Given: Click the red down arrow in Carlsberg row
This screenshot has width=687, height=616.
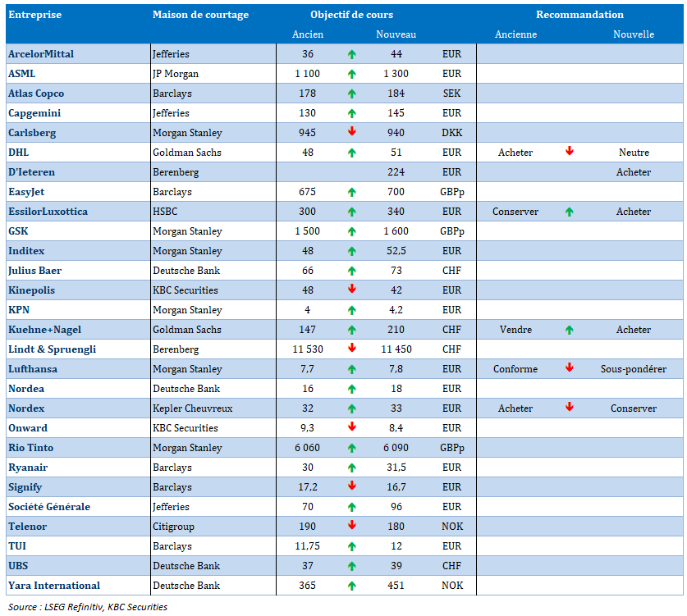Looking at the screenshot, I should [x=351, y=132].
